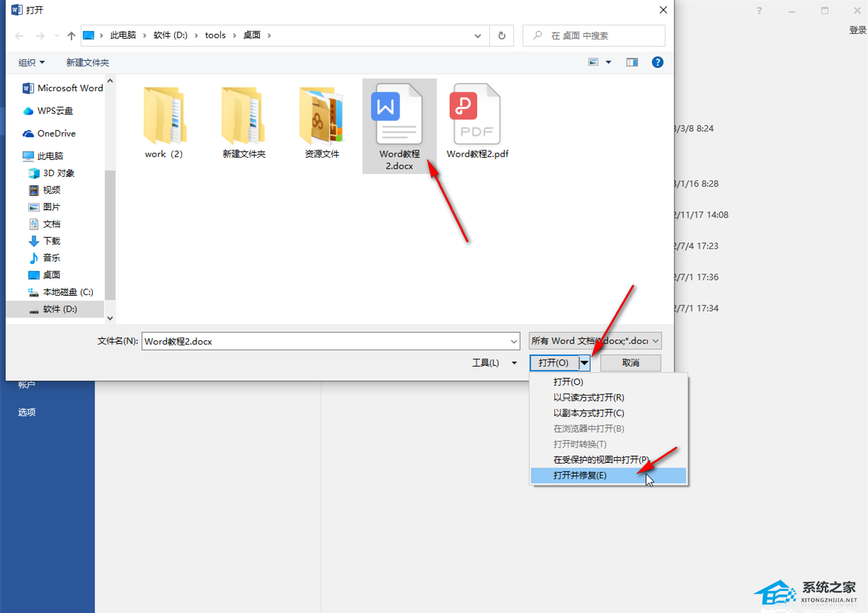Screen dimensions: 868x613
Task: Choose 在受保护的视图中打开(P) entry
Action: point(608,460)
